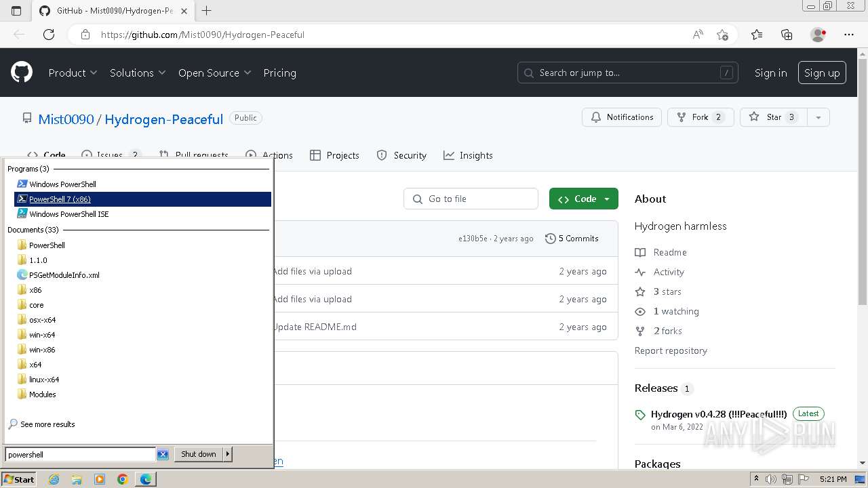This screenshot has height=488, width=868.
Task: Click the Start menu search box
Action: click(81, 454)
